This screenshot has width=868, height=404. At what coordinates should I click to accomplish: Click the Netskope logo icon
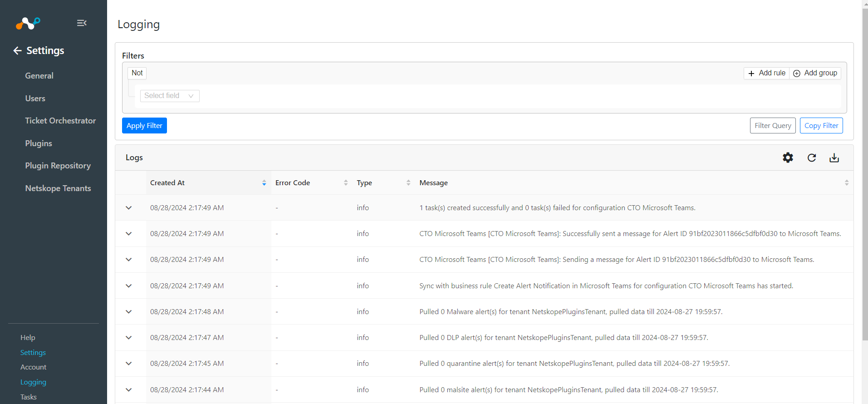[28, 23]
